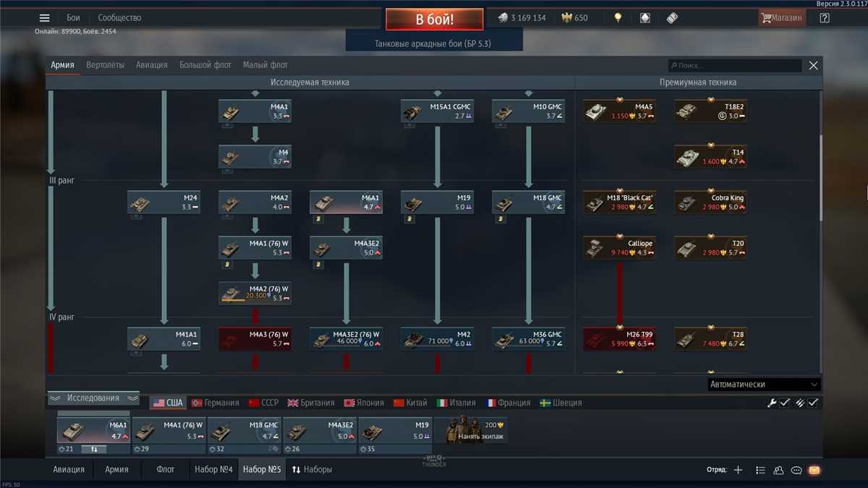Select M4A2 tank card in rank III
868x488 pixels.
click(255, 202)
